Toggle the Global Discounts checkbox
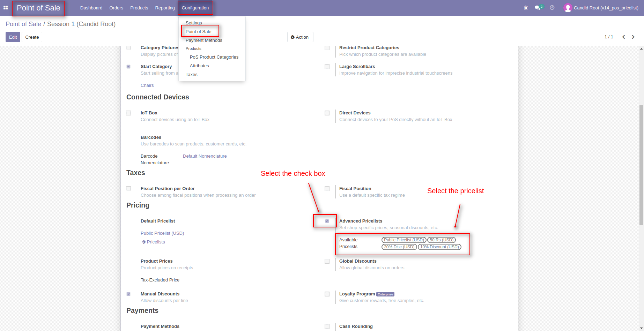The height and width of the screenshot is (331, 644). pyautogui.click(x=327, y=261)
